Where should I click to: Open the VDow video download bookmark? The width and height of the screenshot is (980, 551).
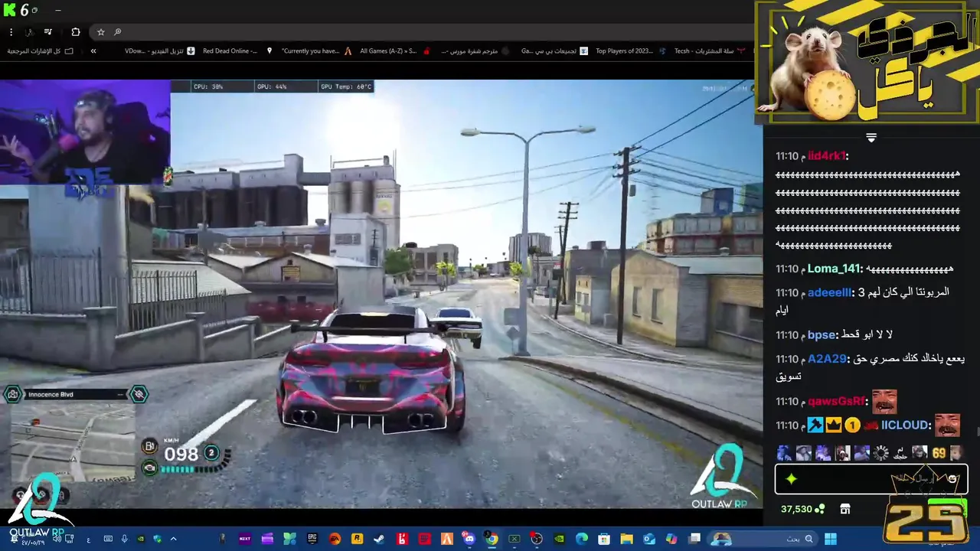(x=158, y=51)
